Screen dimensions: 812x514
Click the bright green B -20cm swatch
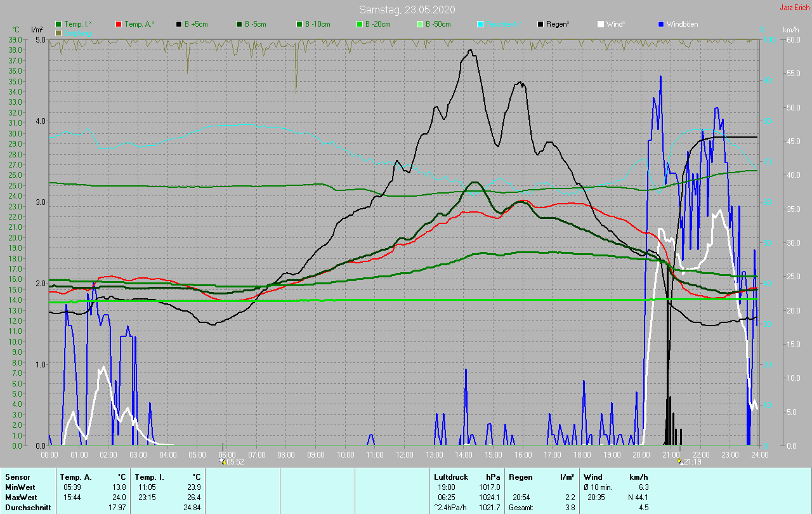[359, 24]
